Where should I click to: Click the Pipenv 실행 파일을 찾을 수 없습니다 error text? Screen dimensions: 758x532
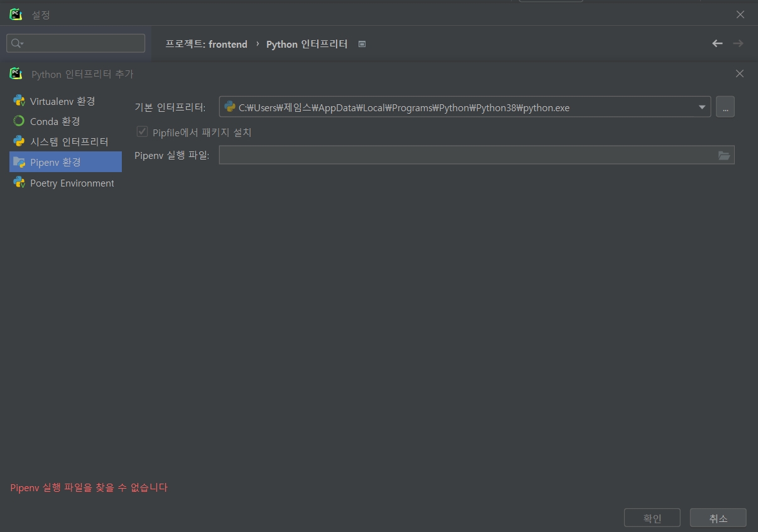(x=89, y=487)
